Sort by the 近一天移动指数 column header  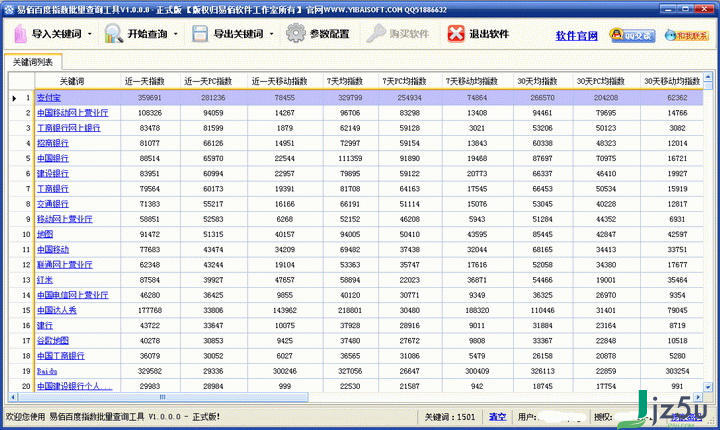[285, 81]
